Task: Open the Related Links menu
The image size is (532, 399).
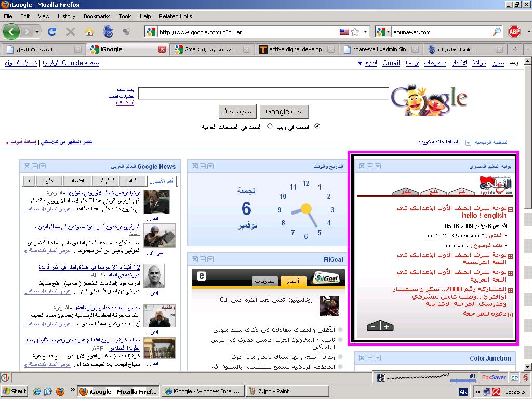Action: pyautogui.click(x=176, y=16)
